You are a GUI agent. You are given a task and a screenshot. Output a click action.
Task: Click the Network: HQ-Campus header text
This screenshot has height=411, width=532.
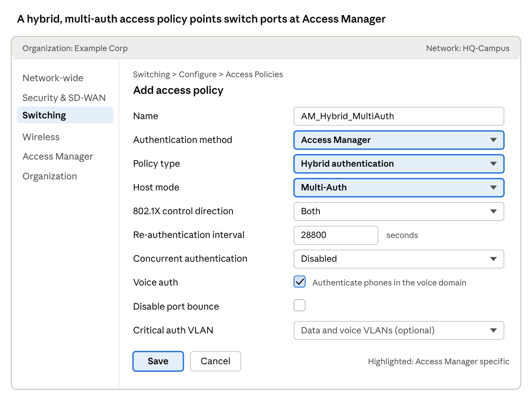(467, 48)
